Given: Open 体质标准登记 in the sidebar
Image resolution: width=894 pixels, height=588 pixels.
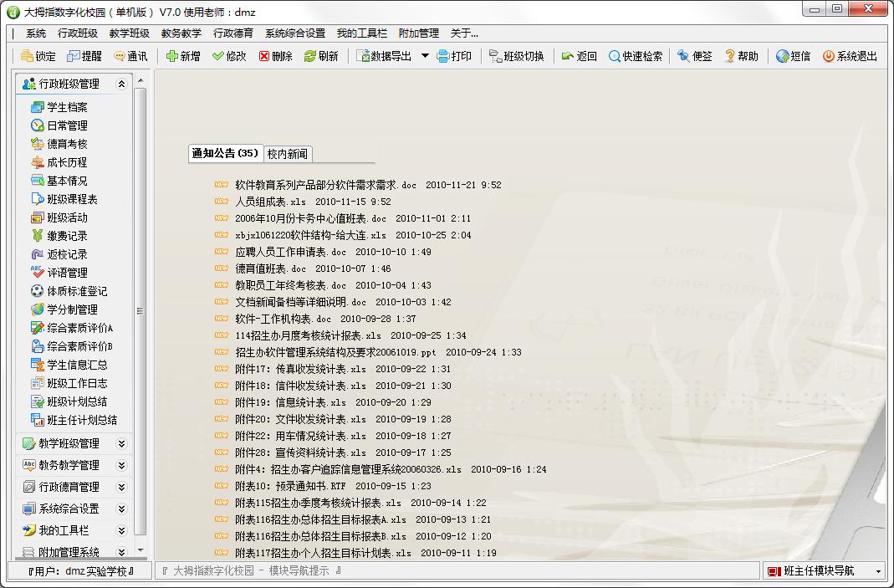Looking at the screenshot, I should click(x=69, y=291).
